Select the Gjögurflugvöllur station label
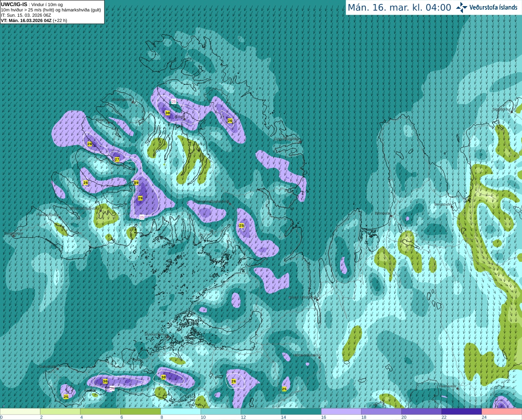Image resolution: width=522 pixels, height=420 pixels. pos(287,139)
